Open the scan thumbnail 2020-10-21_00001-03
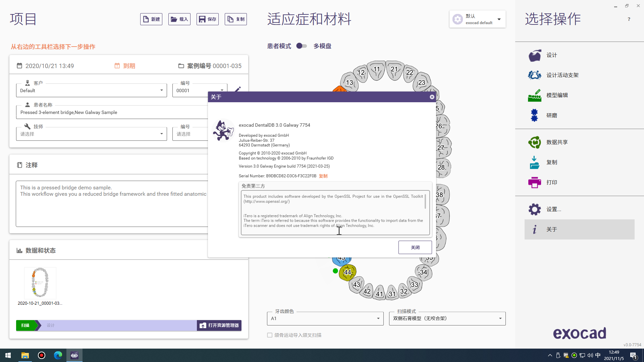This screenshot has height=362, width=644. [40, 283]
